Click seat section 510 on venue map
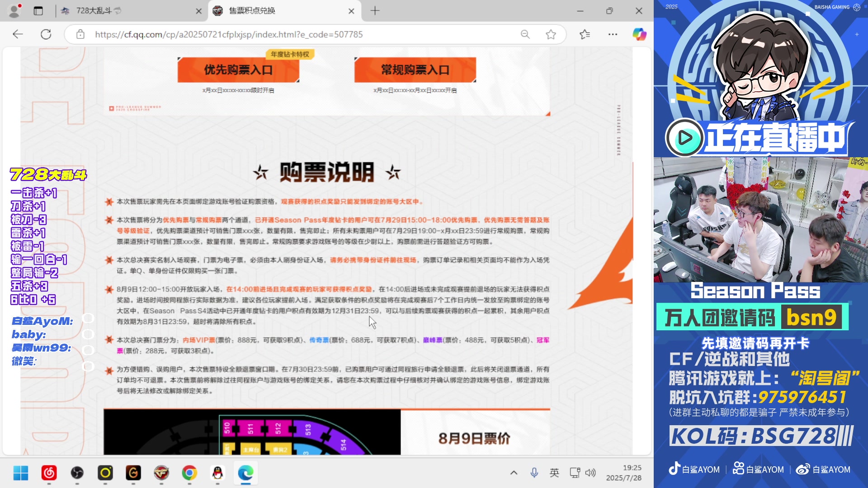Image resolution: width=868 pixels, height=488 pixels. [x=227, y=427]
